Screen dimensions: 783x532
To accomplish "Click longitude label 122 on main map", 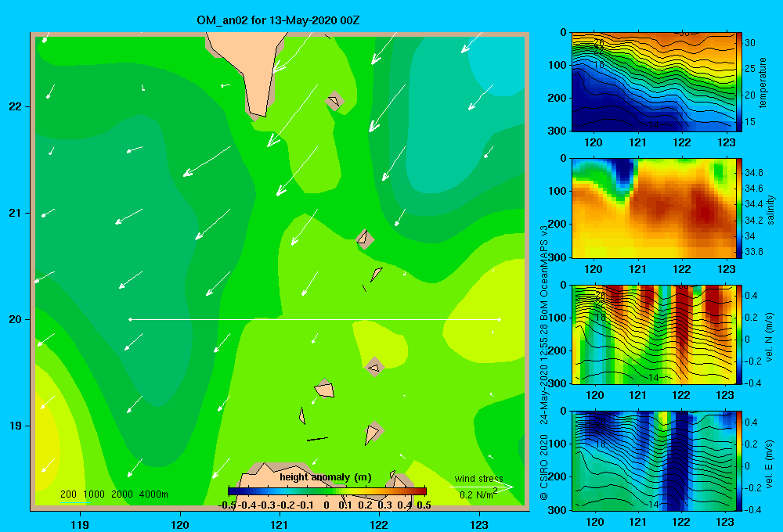I will click(379, 524).
